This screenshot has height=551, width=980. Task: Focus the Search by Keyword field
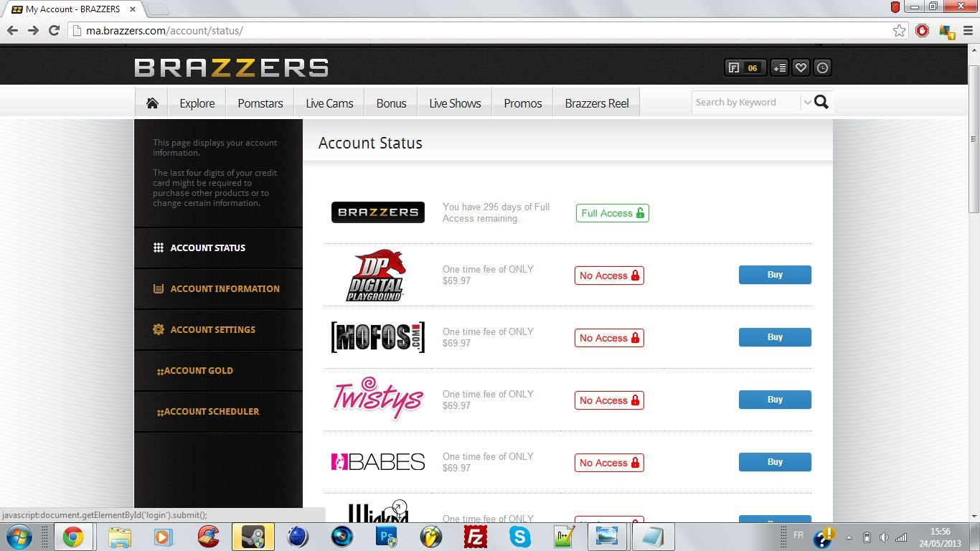tap(746, 103)
